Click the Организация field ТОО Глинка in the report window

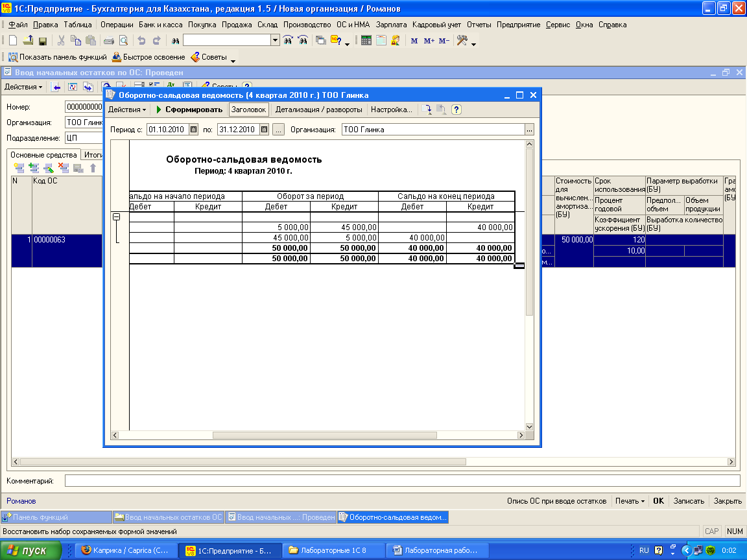[433, 130]
